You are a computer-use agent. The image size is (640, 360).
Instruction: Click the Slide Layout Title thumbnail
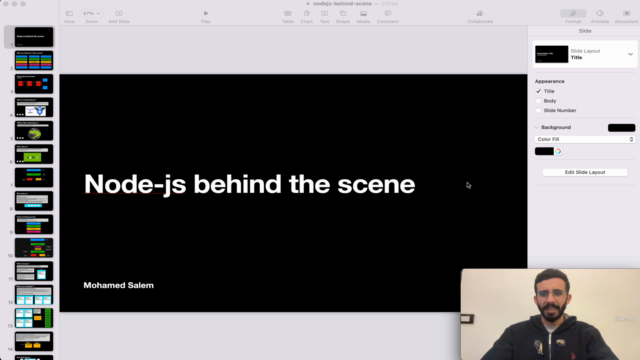click(x=551, y=54)
